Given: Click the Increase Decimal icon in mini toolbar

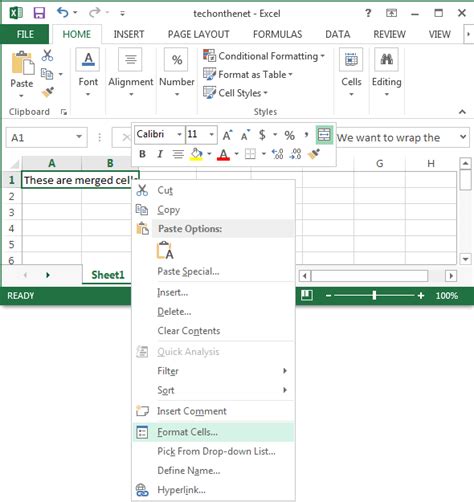Looking at the screenshot, I should pos(277,154).
